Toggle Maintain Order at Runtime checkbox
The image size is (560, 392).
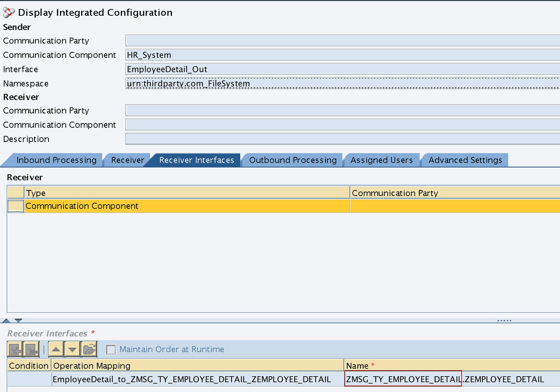coord(111,349)
